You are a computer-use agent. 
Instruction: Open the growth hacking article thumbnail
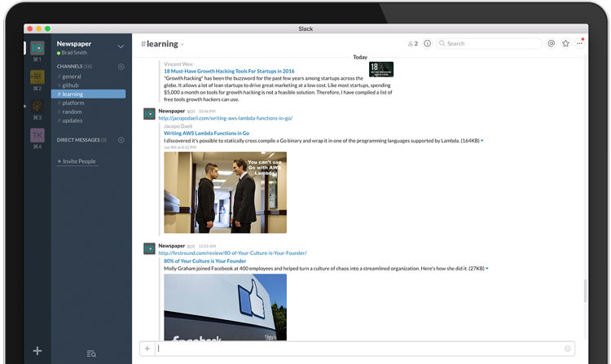coord(381,69)
